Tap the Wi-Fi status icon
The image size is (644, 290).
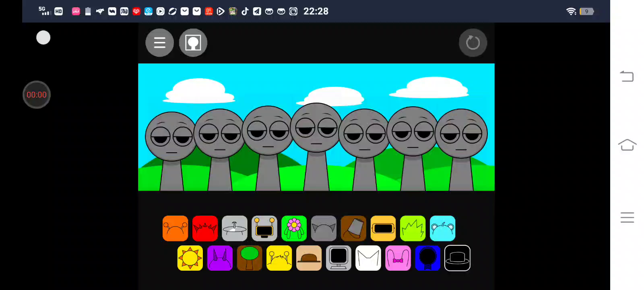click(x=571, y=11)
